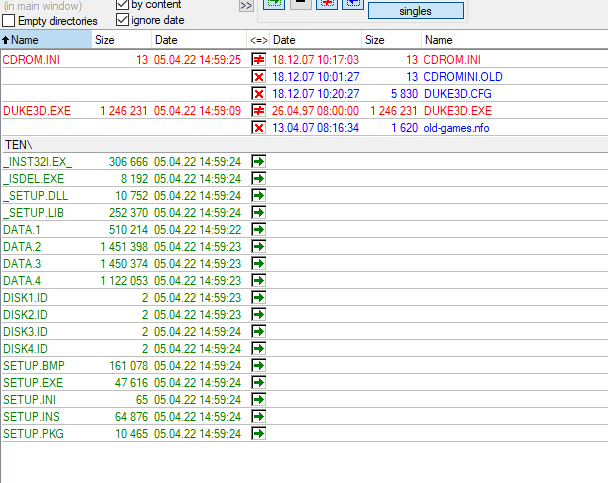The width and height of the screenshot is (608, 483).
Task: Click the green copy arrow for _SETUP.DLL
Action: point(258,196)
